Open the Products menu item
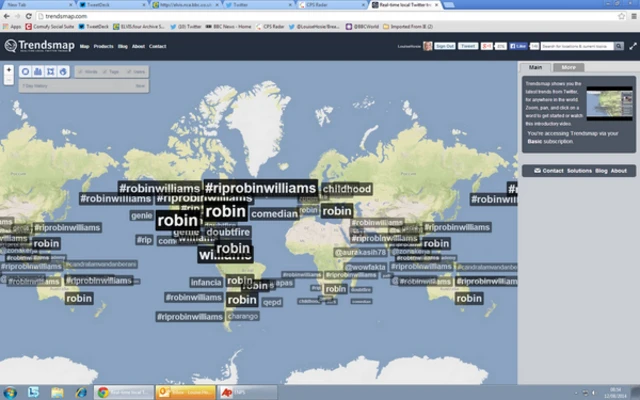 pos(103,46)
